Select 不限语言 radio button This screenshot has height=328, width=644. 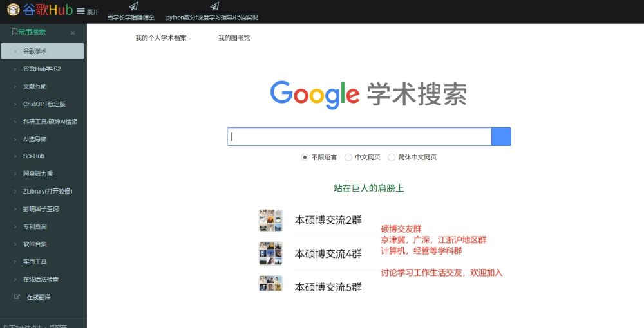point(305,158)
